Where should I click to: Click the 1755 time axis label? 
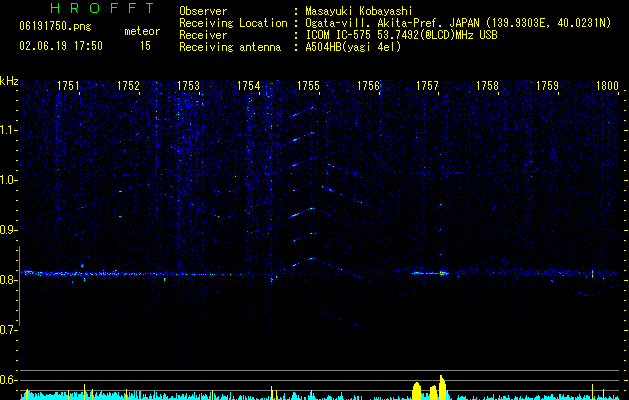(308, 86)
